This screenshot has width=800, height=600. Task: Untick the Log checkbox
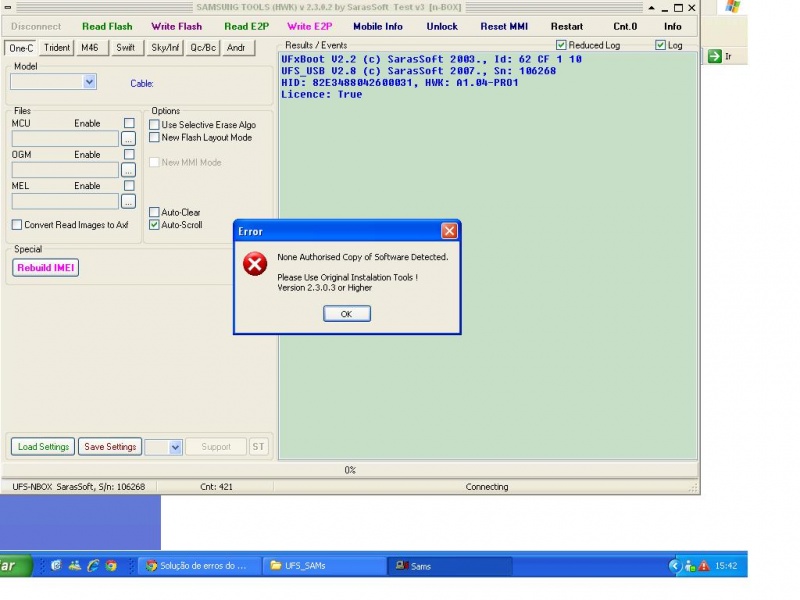661,45
